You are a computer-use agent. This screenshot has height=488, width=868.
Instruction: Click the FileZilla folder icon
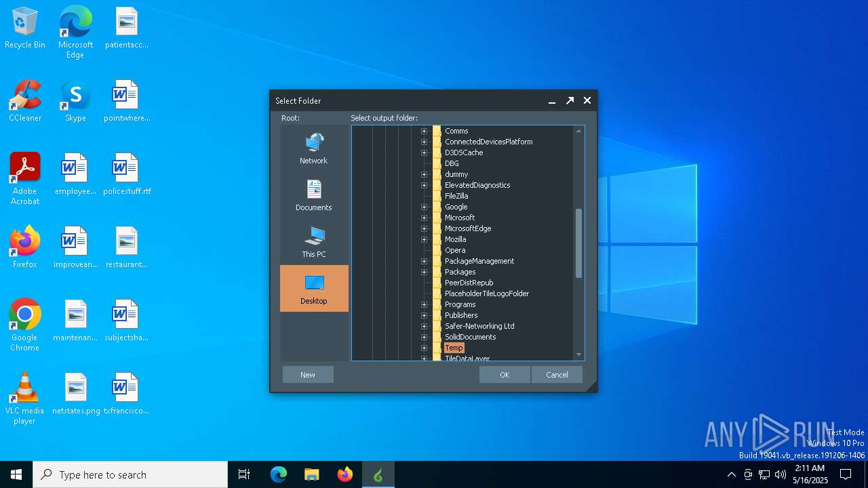click(x=437, y=196)
